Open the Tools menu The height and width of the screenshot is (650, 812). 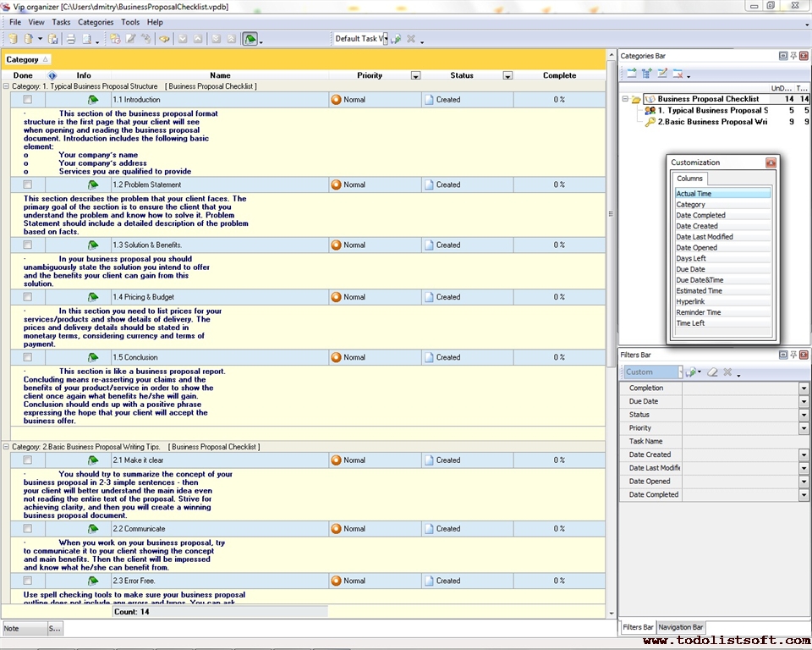click(x=130, y=22)
